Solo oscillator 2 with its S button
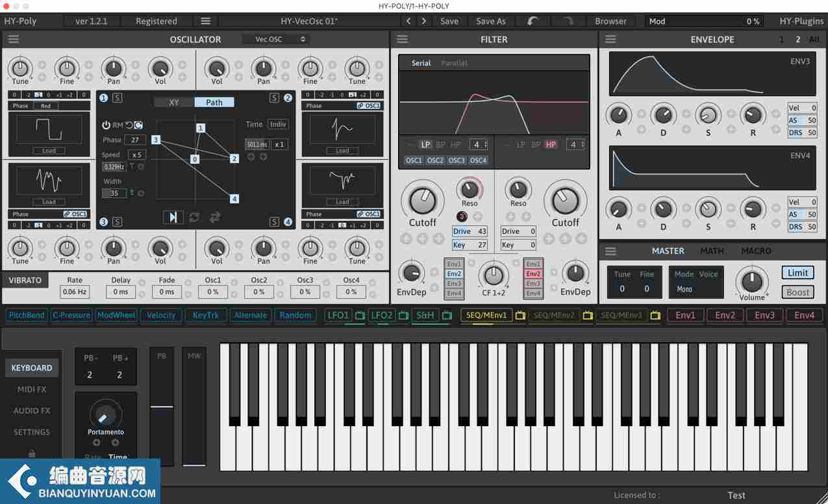 [x=275, y=98]
